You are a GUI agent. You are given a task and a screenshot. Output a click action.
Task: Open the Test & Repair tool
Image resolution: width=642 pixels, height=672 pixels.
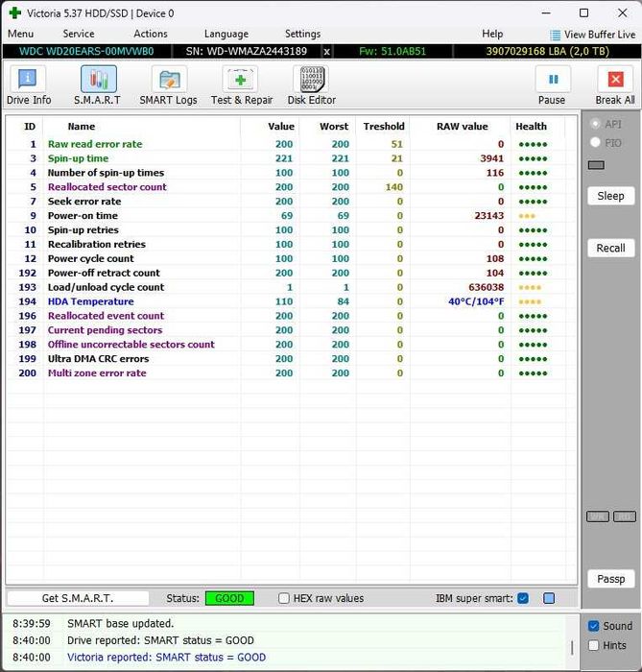241,85
